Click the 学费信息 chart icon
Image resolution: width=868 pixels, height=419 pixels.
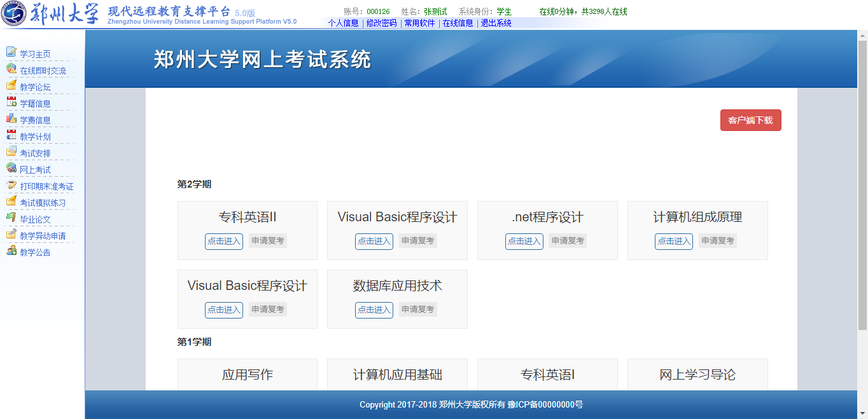(x=11, y=119)
